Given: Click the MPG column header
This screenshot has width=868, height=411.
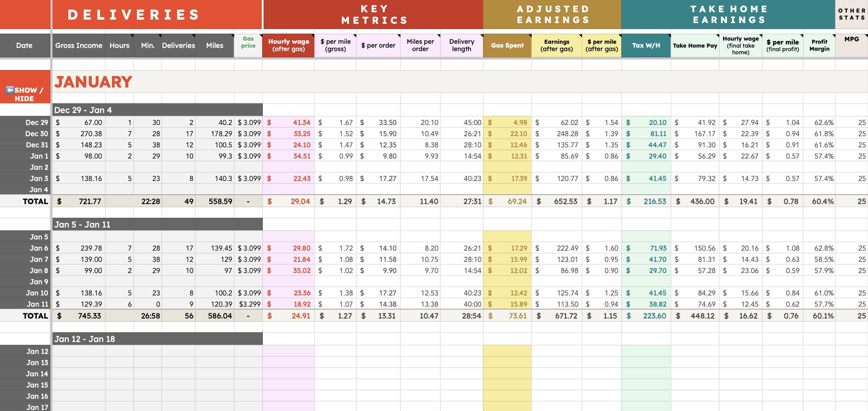Looking at the screenshot, I should tap(852, 46).
